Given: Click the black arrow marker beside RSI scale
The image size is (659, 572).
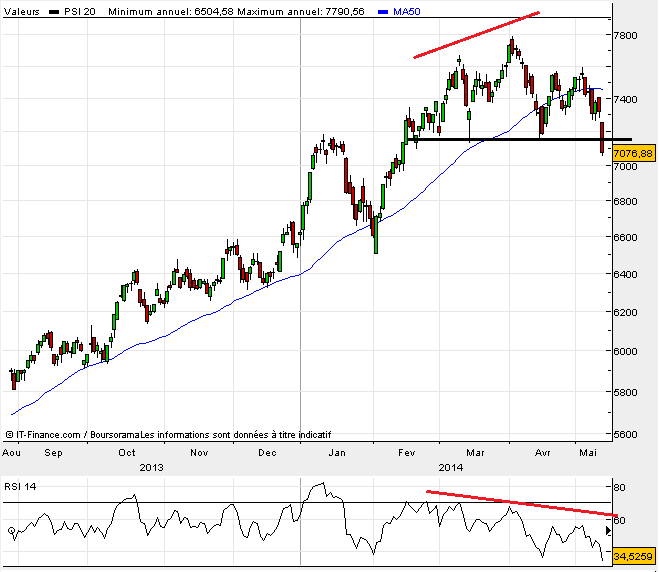Looking at the screenshot, I should pyautogui.click(x=608, y=531).
